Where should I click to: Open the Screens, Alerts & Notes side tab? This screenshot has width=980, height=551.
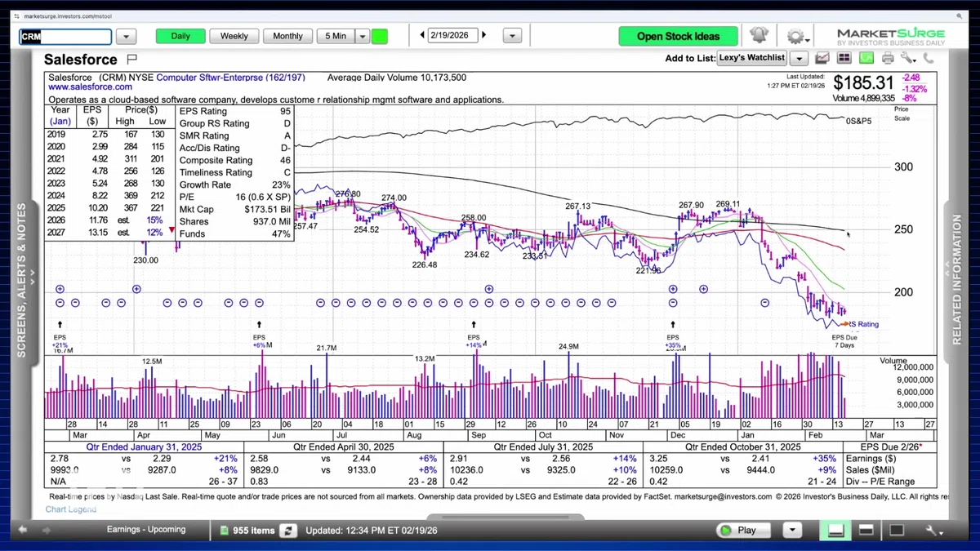pyautogui.click(x=22, y=280)
